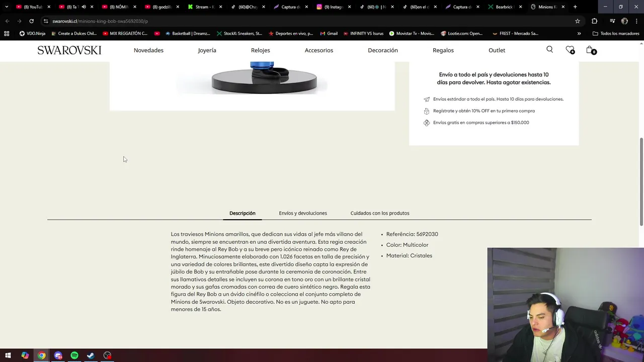Open FREST Mercado bookmark
The width and height of the screenshot is (644, 362).
pyautogui.click(x=515, y=34)
